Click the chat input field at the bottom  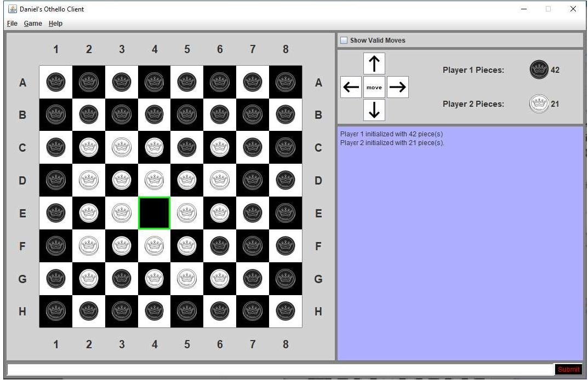(x=274, y=369)
